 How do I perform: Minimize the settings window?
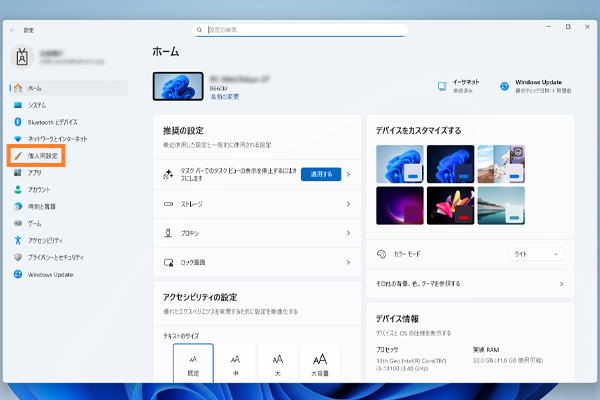tap(548, 27)
